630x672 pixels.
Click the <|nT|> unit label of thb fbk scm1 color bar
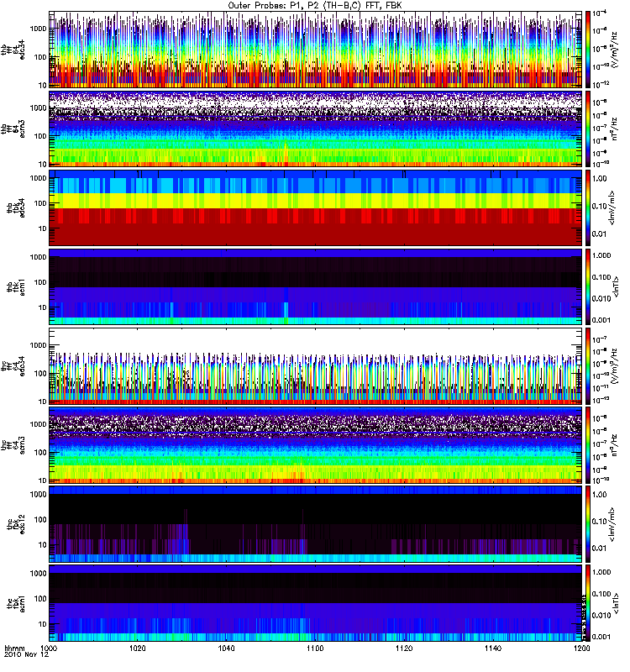617,286
